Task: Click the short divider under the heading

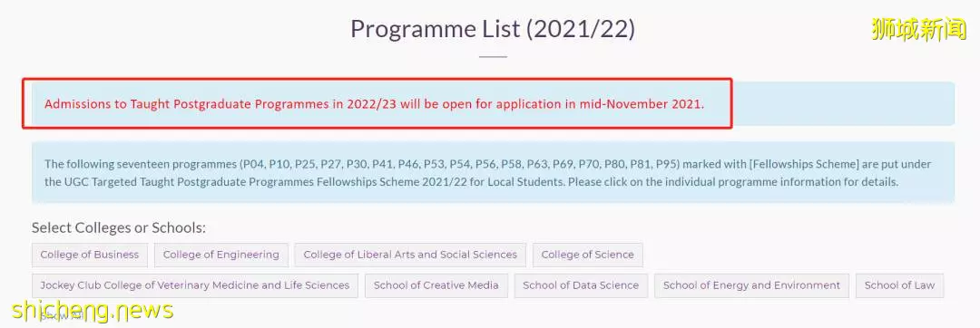Action: pyautogui.click(x=493, y=57)
